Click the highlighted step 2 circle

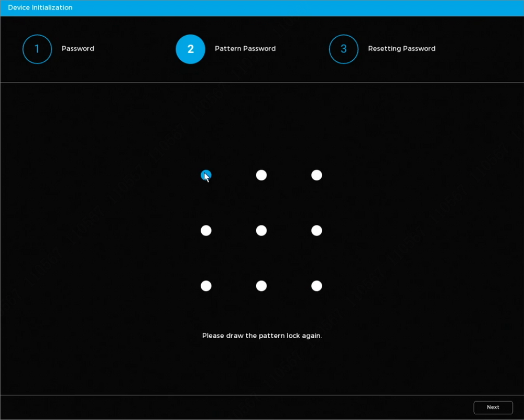click(x=190, y=49)
